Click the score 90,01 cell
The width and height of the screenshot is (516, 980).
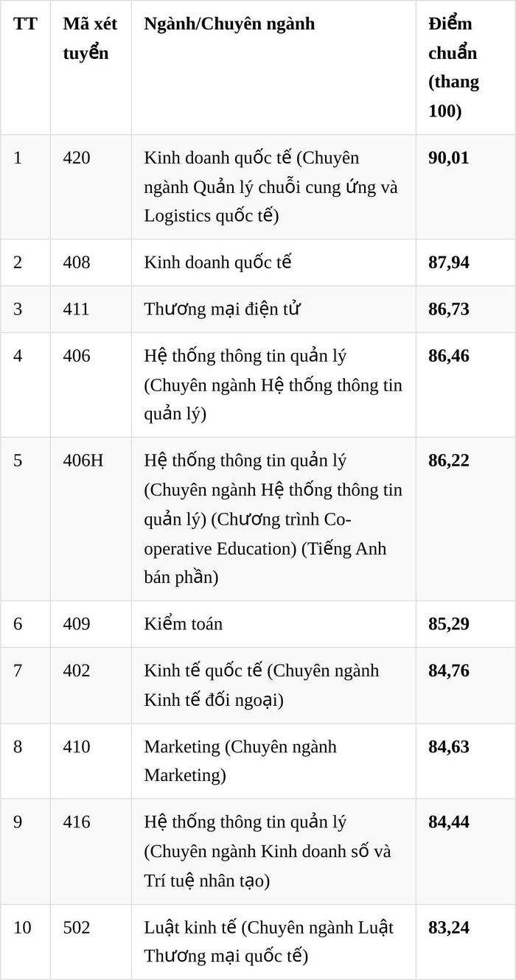coord(465,187)
